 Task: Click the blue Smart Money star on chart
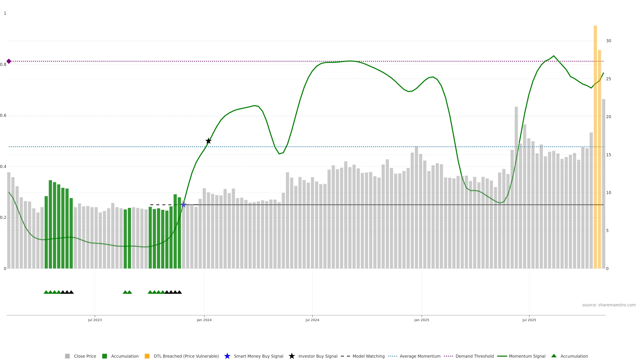(183, 205)
